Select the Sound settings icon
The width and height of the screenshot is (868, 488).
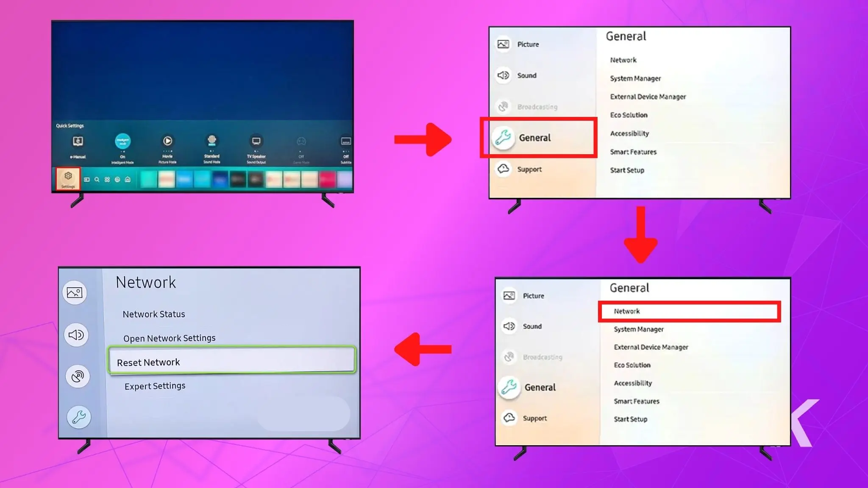coord(503,75)
